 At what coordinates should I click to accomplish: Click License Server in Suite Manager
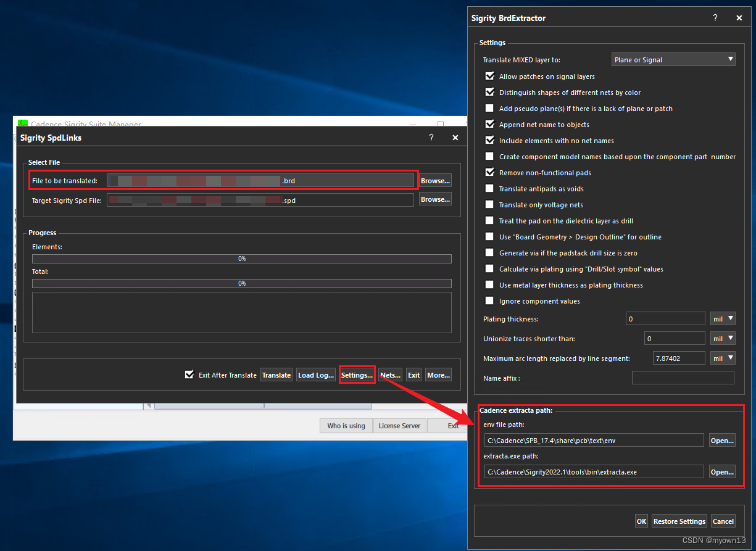coord(400,426)
